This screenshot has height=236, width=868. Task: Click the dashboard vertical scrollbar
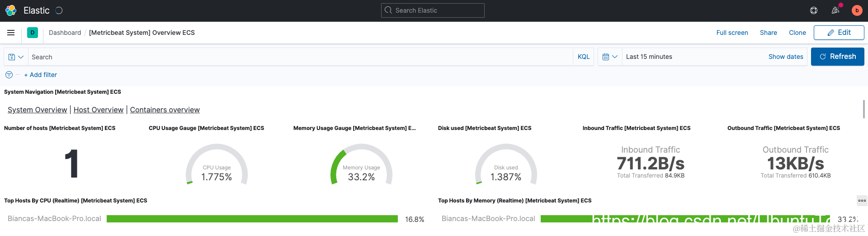(864, 109)
